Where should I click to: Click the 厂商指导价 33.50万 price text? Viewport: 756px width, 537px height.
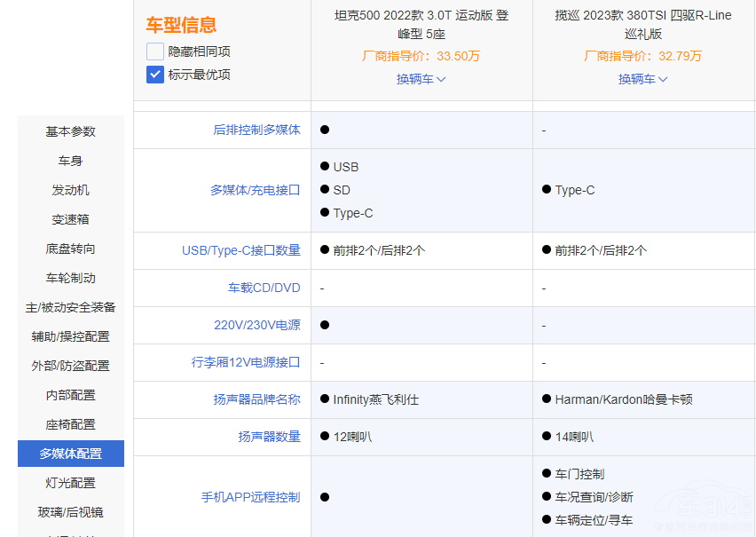421,54
